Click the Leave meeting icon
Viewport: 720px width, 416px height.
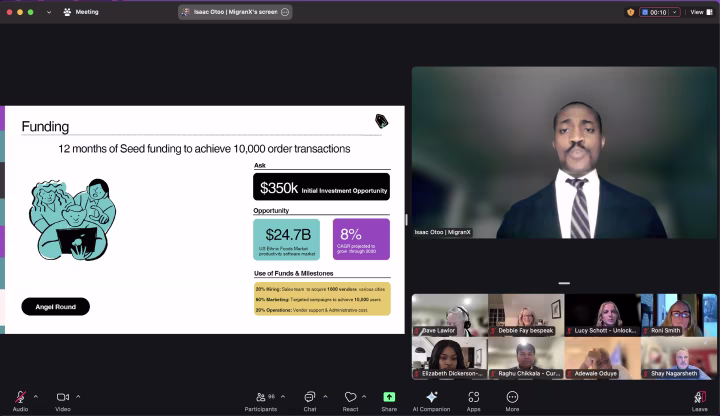point(700,397)
